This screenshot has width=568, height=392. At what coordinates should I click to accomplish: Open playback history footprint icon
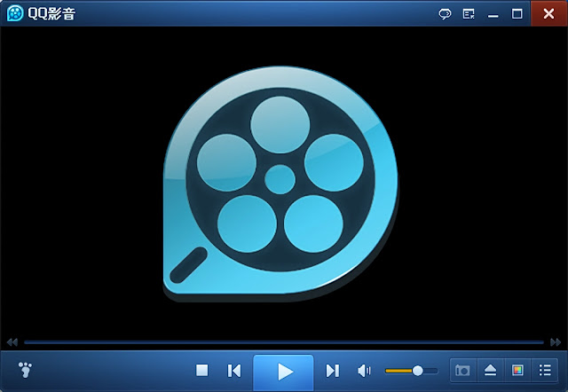[x=25, y=370]
